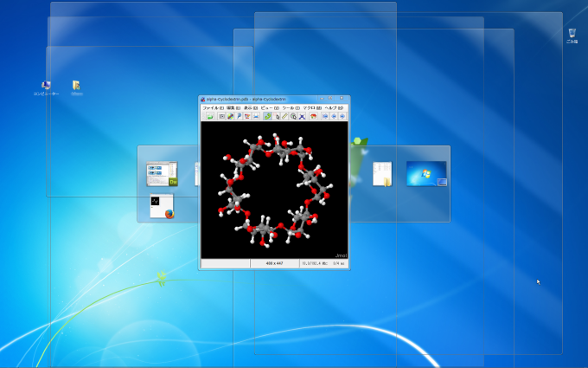Screen dimensions: 588x368
Task: Close the Jmol window
Action: [x=342, y=99]
